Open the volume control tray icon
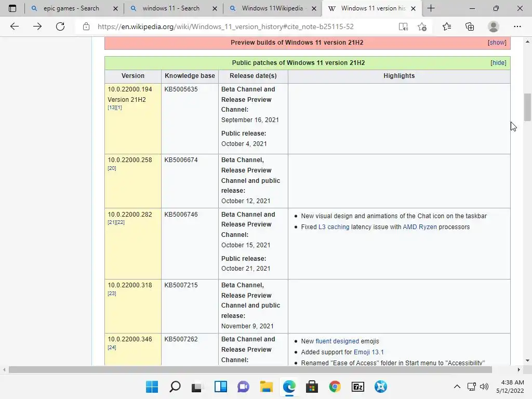532x399 pixels. pyautogui.click(x=484, y=387)
